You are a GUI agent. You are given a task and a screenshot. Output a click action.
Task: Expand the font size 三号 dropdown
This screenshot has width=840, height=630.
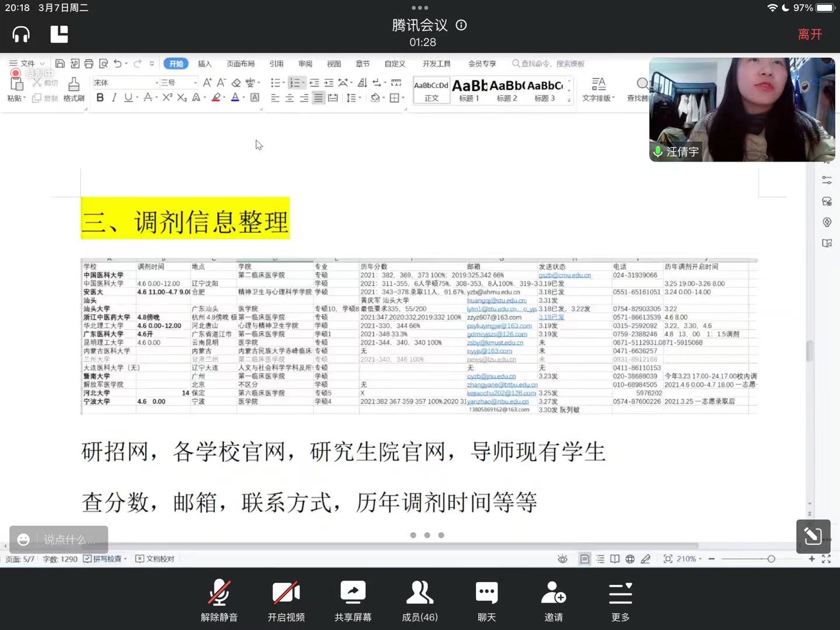[x=195, y=83]
